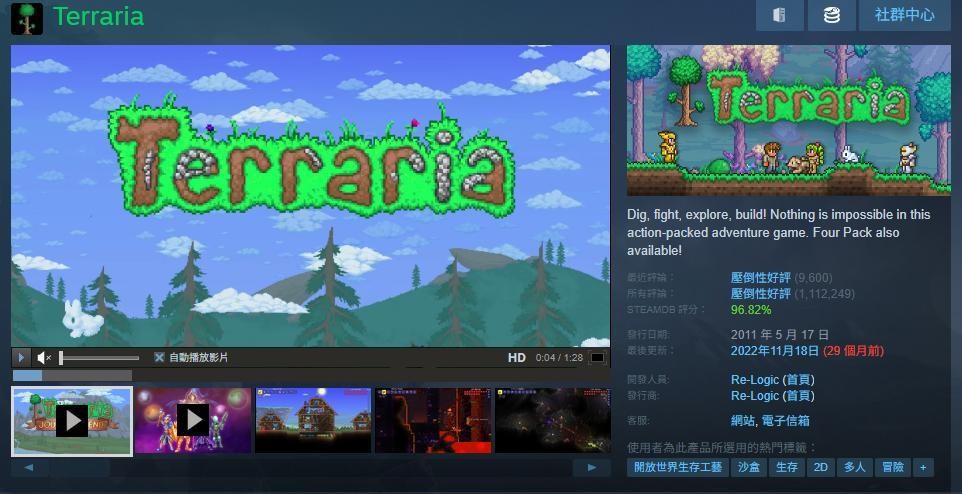Select the 冒險 adventure tag

(x=893, y=468)
